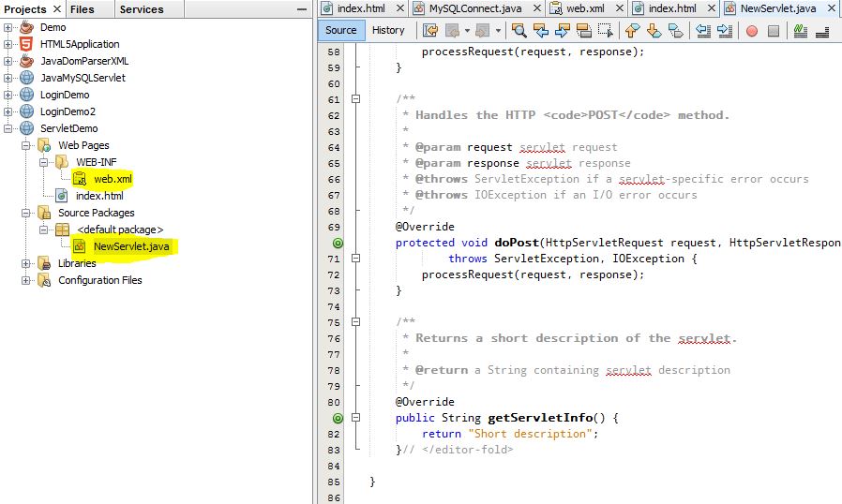
Task: Expand the Libraries node
Action: (x=25, y=263)
